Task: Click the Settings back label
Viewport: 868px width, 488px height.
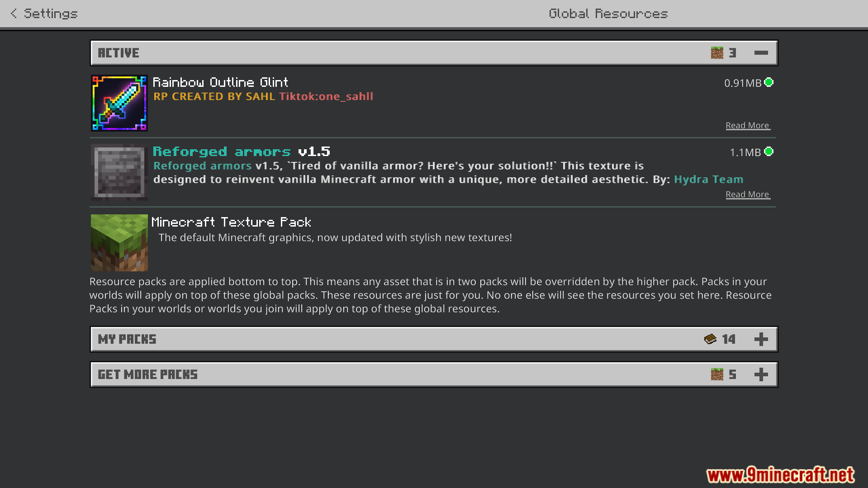Action: (x=51, y=14)
